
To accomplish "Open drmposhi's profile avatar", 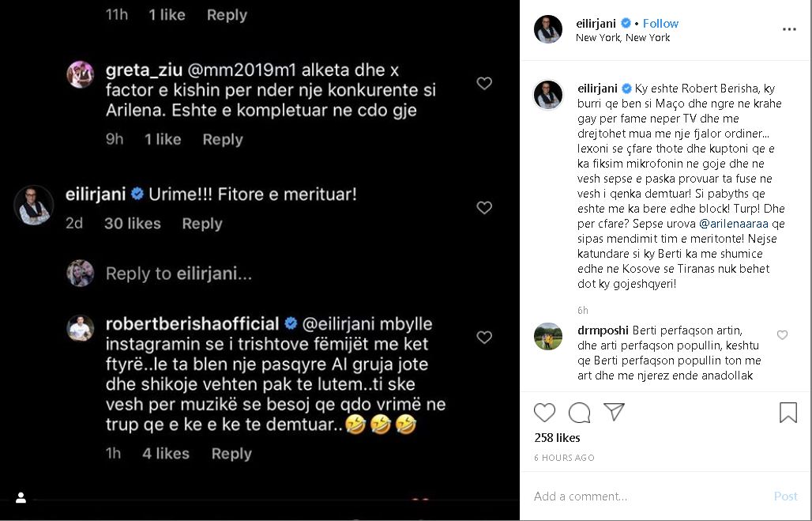I will (x=548, y=337).
